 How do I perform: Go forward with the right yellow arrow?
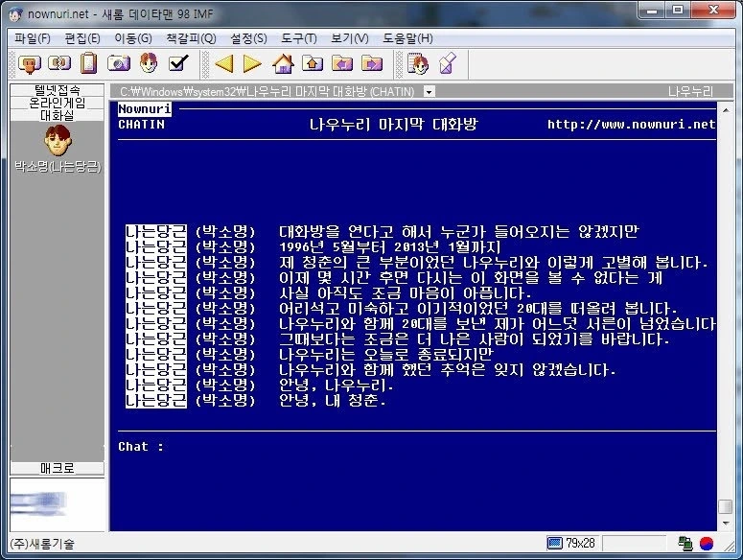click(252, 63)
